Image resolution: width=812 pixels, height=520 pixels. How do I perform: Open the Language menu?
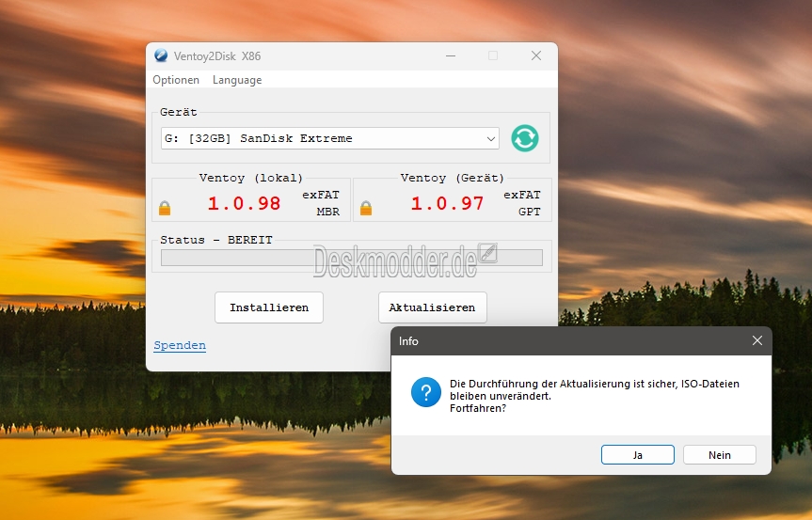pos(237,80)
